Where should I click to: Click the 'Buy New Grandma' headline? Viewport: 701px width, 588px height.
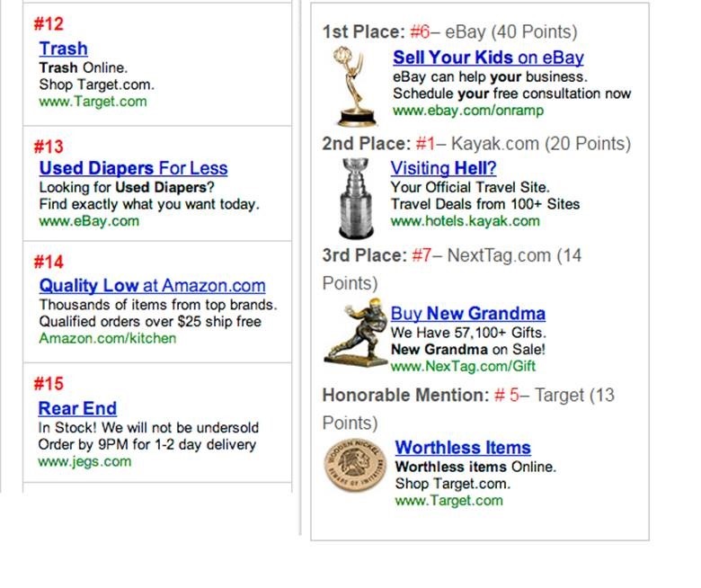[x=467, y=314]
